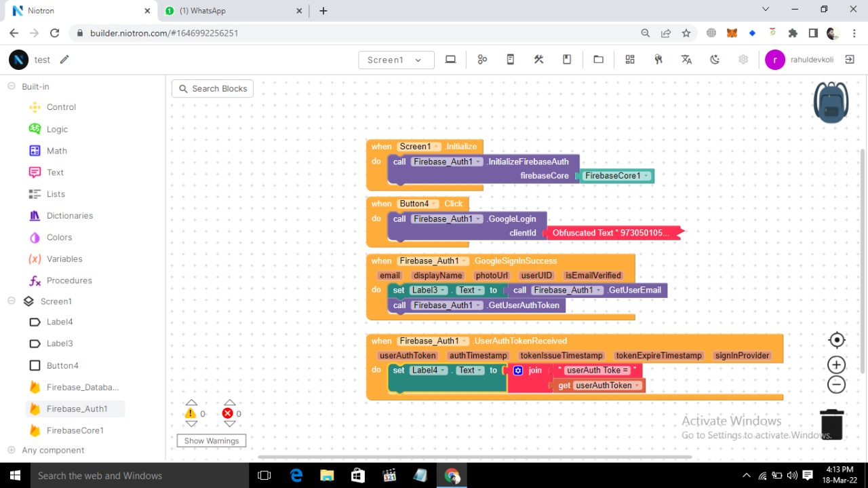
Task: Open Procedures blocks category
Action: click(x=69, y=280)
